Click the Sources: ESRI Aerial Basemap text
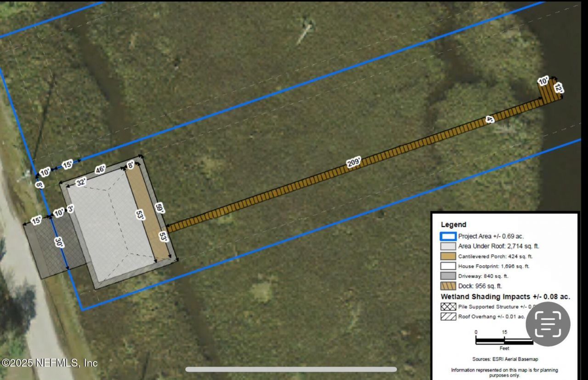Viewport: 588px width, 380px height. (x=504, y=359)
